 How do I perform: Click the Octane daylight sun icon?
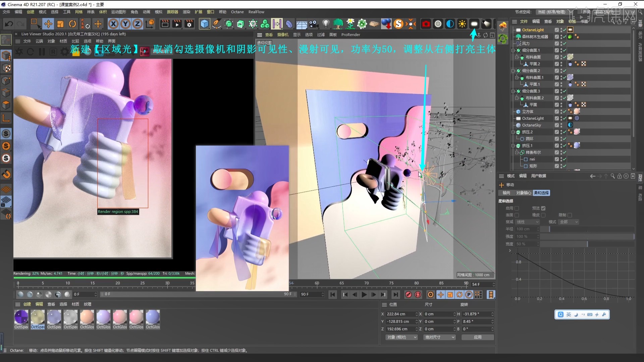[462, 24]
